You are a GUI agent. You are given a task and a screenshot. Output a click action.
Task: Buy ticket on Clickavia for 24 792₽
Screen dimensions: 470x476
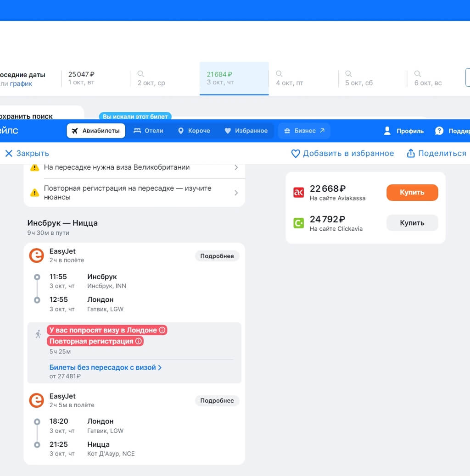pyautogui.click(x=412, y=223)
